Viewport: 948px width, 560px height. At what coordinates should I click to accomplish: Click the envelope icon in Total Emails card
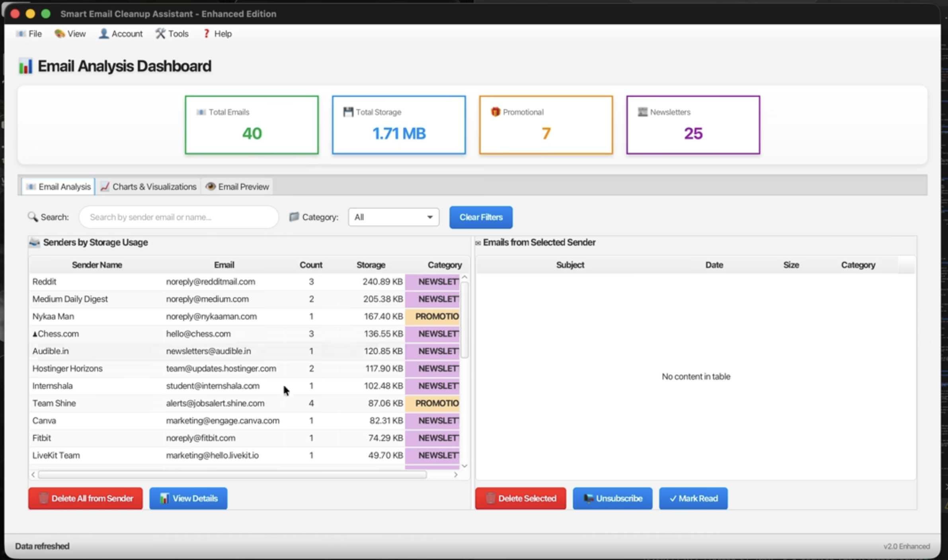click(x=201, y=112)
